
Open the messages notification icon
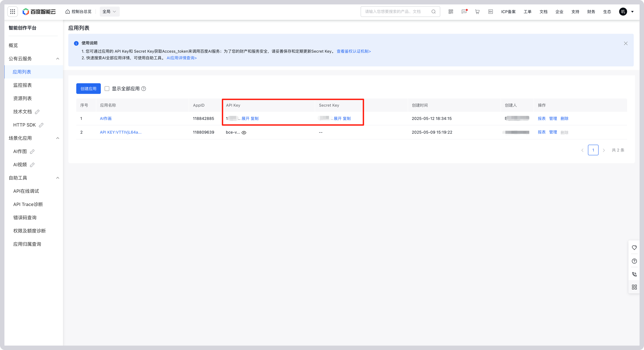464,11
